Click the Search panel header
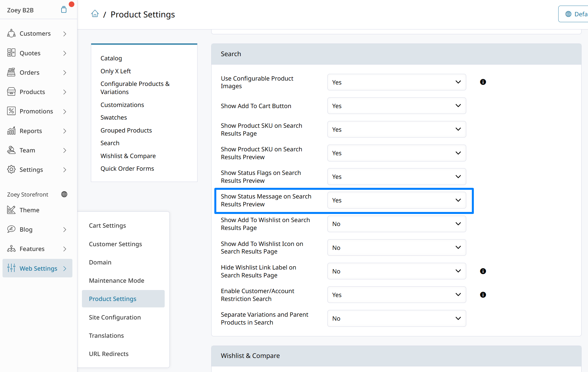This screenshot has height=372, width=588. coord(396,54)
